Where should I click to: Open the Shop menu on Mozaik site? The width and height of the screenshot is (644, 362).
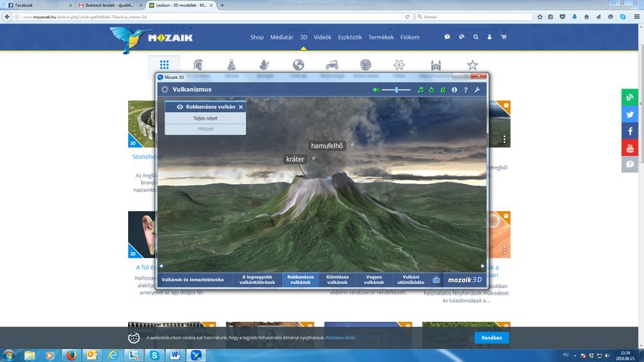[257, 37]
